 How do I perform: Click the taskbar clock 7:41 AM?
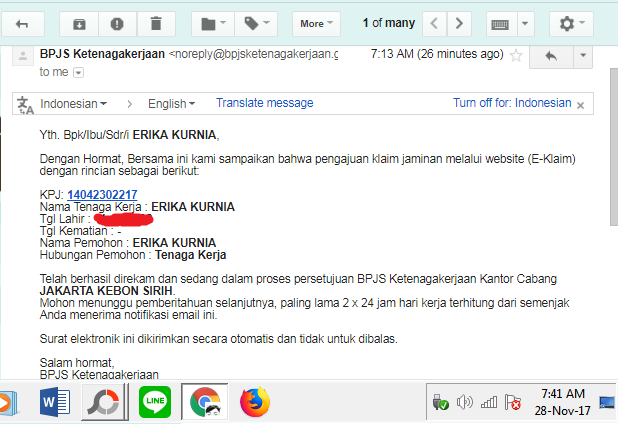tap(562, 402)
